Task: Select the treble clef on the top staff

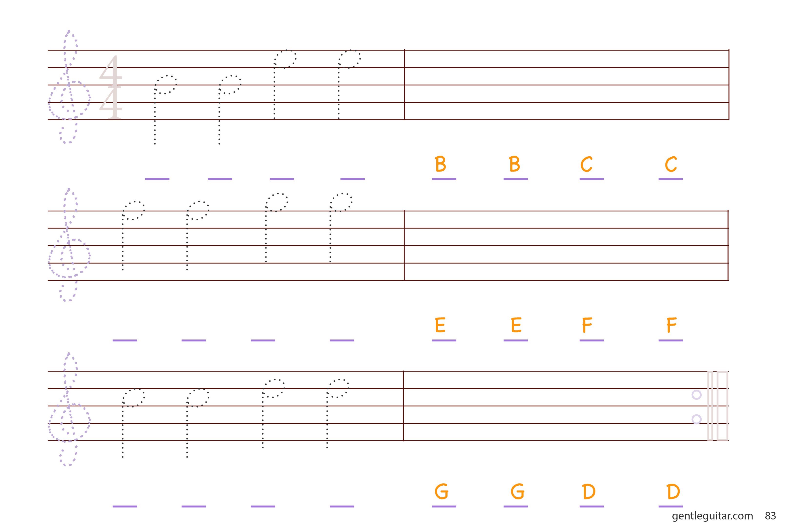Action: click(x=69, y=87)
